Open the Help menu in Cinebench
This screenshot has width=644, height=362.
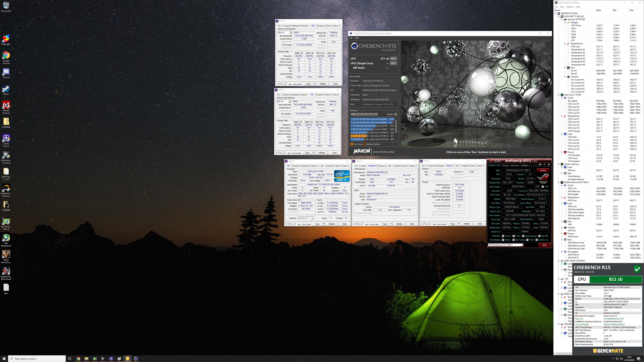coord(357,38)
